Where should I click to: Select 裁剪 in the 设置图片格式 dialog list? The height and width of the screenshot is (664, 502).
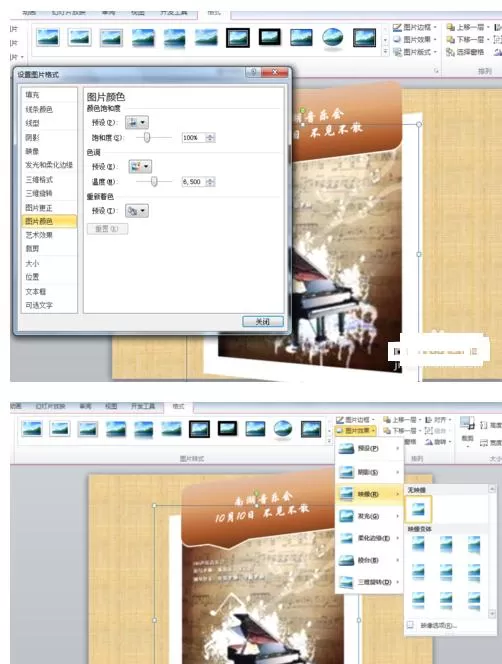[49, 249]
